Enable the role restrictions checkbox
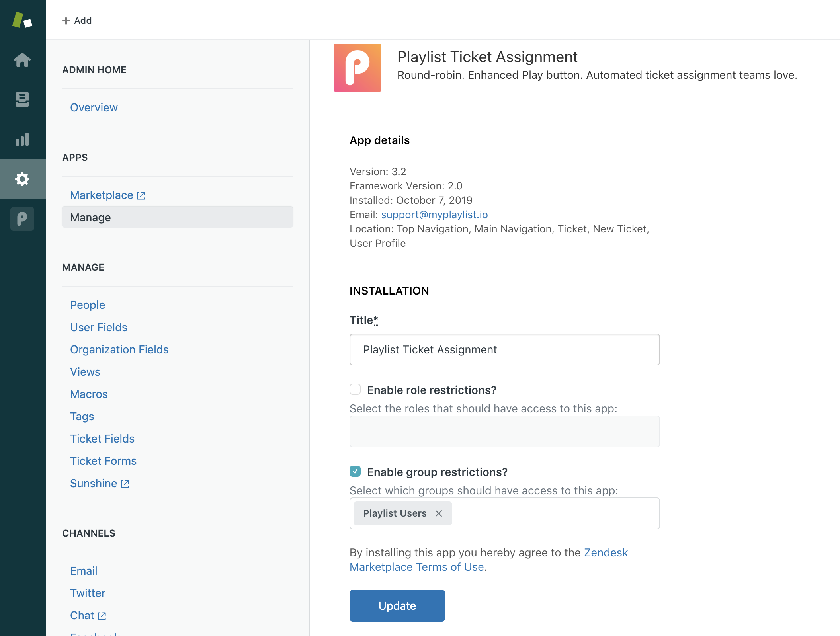This screenshot has height=636, width=840. click(x=355, y=389)
